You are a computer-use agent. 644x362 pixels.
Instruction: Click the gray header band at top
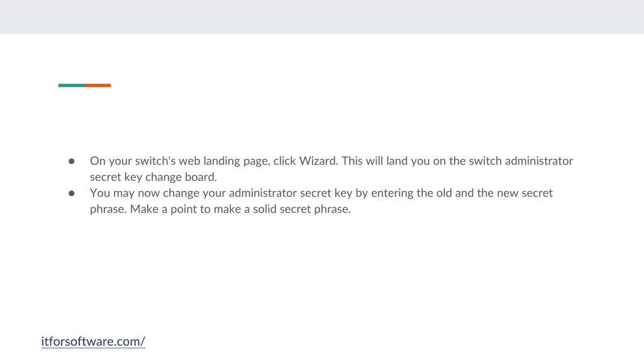(x=322, y=17)
